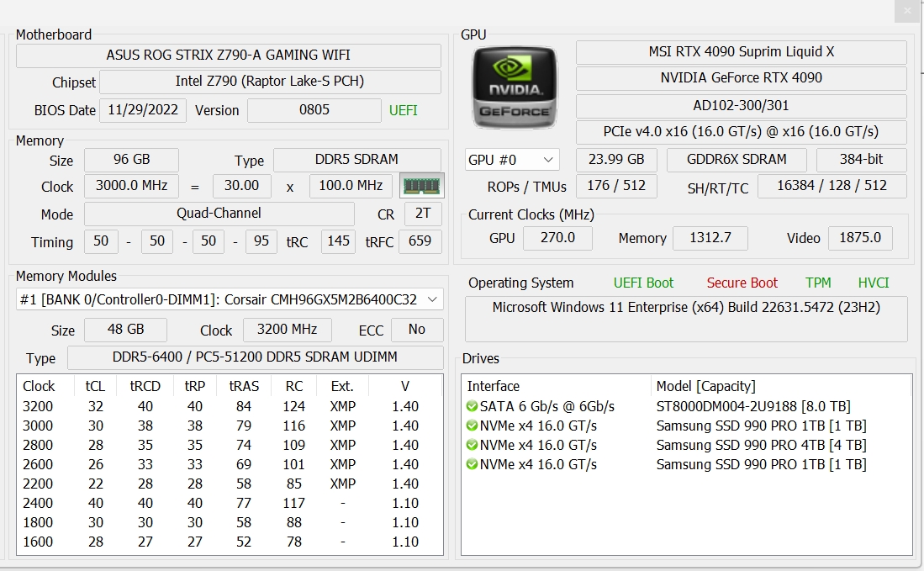Click the UEFI Boot indicator
Viewport: 924px width, 571px height.
click(x=643, y=283)
